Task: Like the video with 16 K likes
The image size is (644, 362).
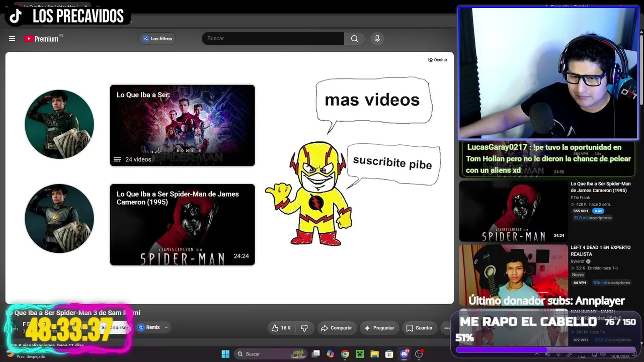Action: pyautogui.click(x=281, y=328)
